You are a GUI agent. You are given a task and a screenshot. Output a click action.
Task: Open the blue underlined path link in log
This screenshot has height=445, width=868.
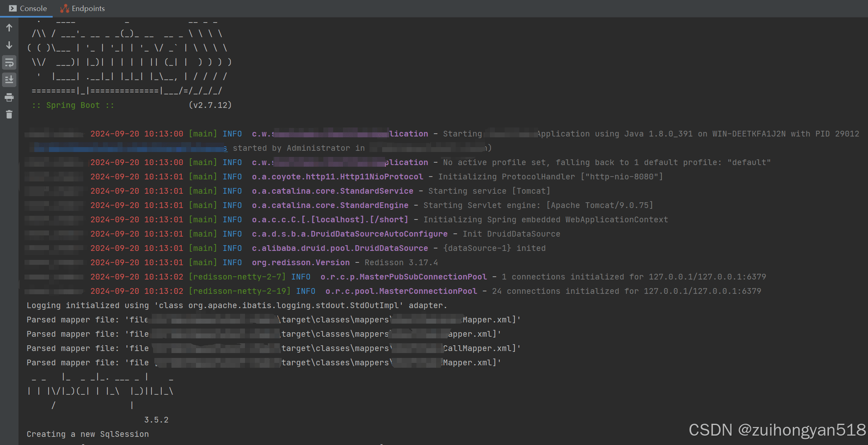click(x=130, y=148)
